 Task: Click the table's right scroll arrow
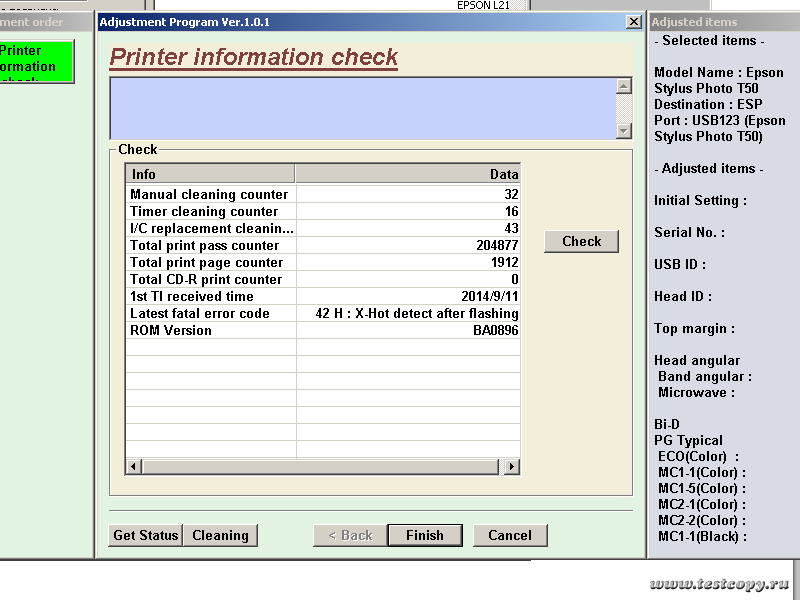[x=512, y=466]
